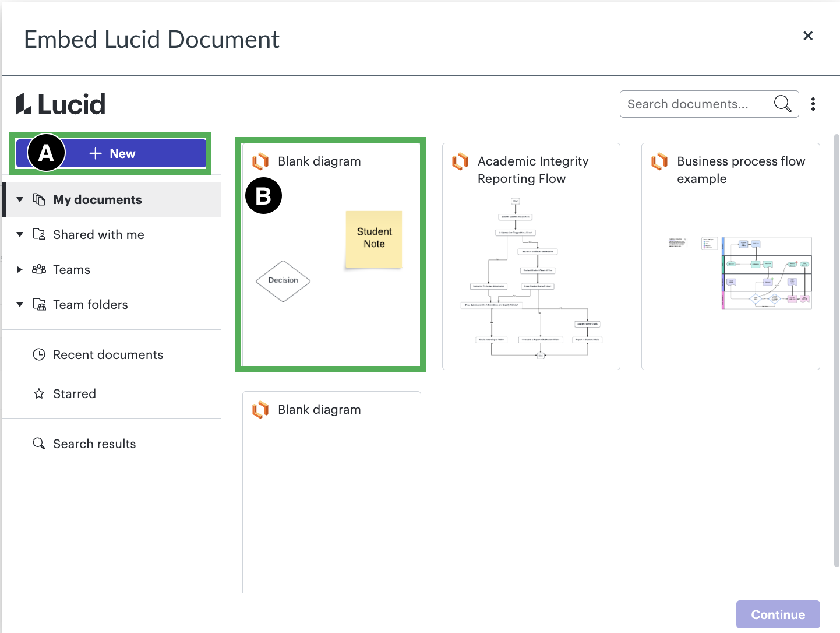Click the Lucidchart icon on Student Note diagram
Image resolution: width=840 pixels, height=633 pixels.
click(x=260, y=161)
